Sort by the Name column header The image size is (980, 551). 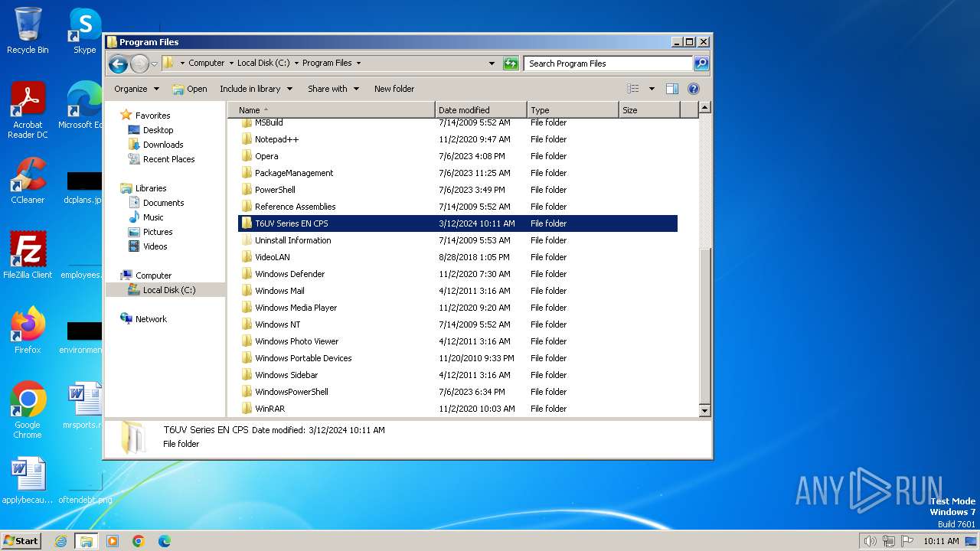click(x=331, y=110)
